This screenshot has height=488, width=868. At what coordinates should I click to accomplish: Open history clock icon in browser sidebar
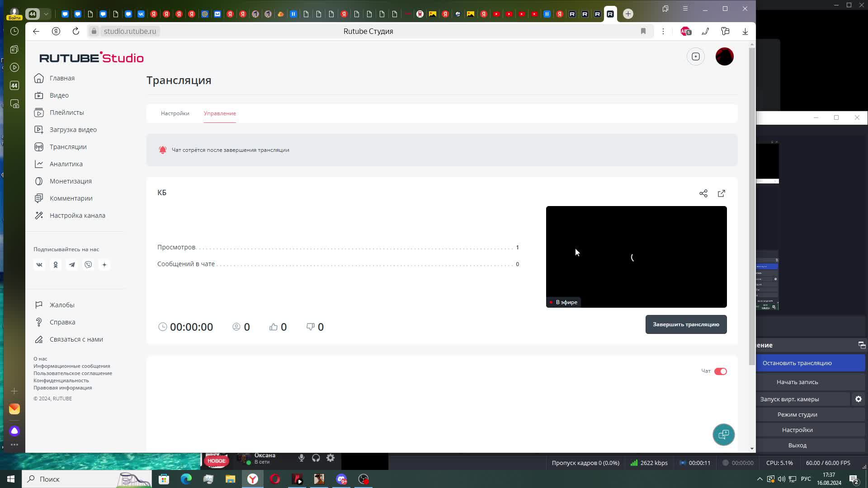(14, 31)
